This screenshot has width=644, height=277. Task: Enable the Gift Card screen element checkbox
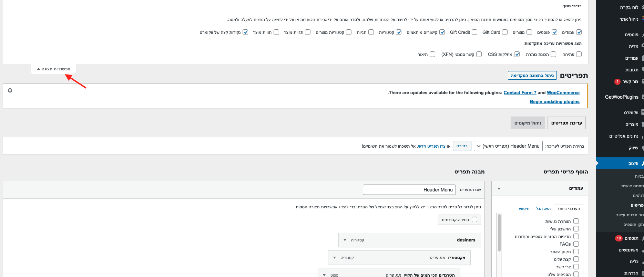[505, 32]
